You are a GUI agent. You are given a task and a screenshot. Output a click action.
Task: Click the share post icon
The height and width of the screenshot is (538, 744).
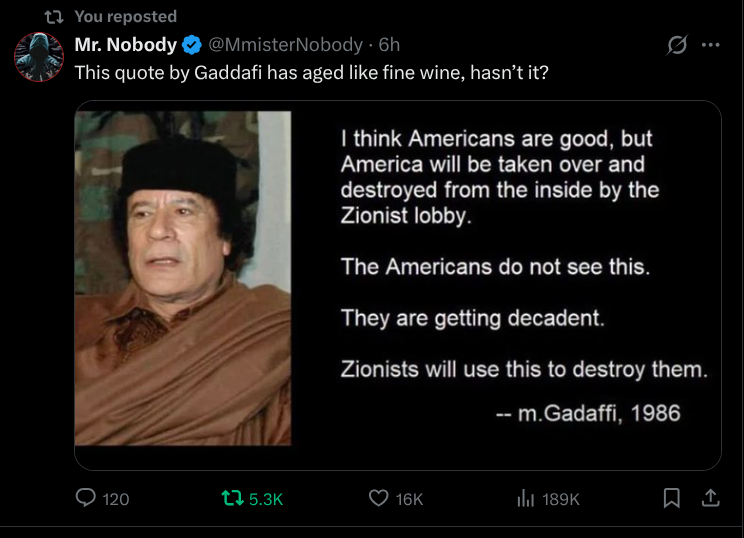point(710,497)
